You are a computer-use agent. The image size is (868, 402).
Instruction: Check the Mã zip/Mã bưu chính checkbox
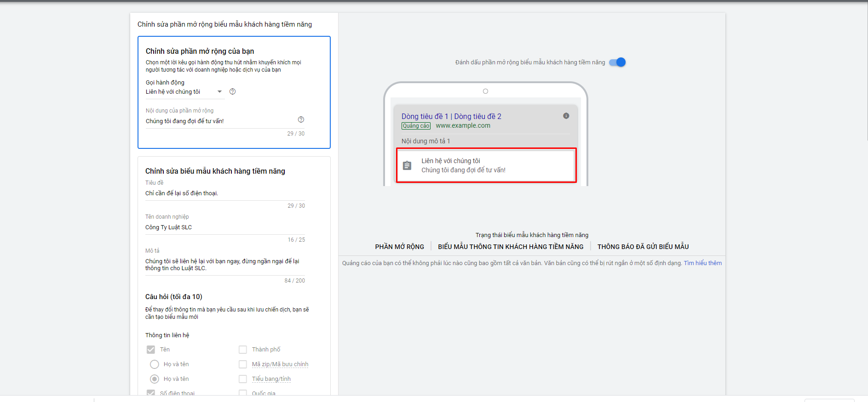[x=243, y=364]
